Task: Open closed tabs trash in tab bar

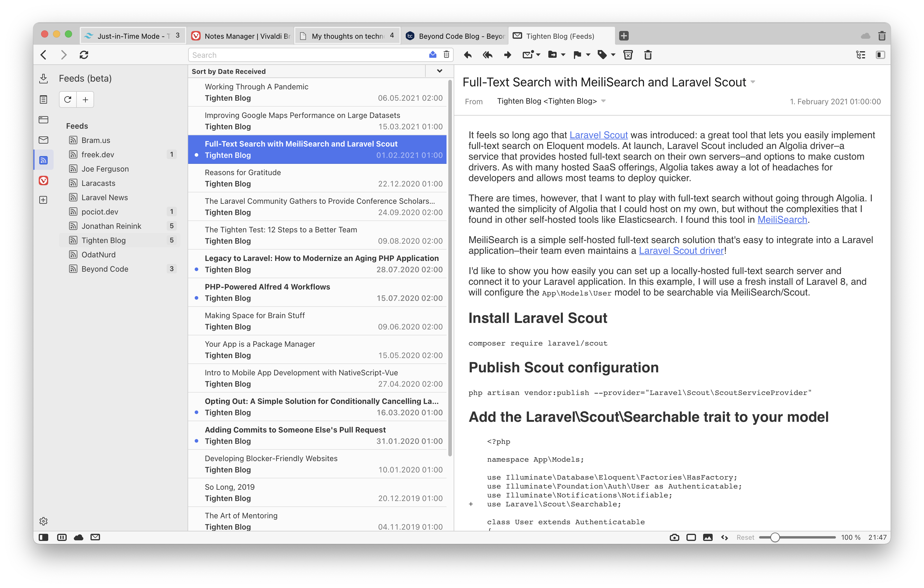Action: 882,36
